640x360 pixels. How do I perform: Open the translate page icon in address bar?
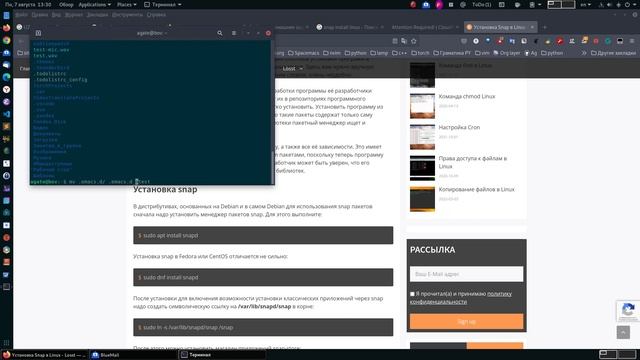tap(404, 41)
